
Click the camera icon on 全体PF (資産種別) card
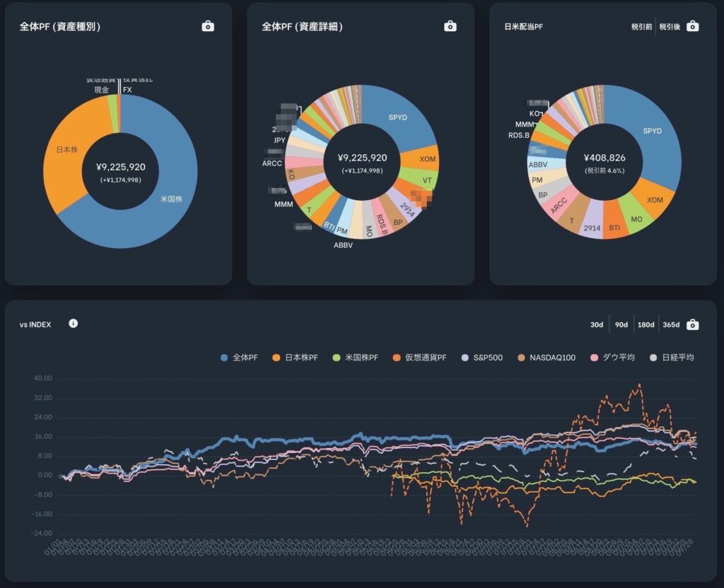(208, 26)
